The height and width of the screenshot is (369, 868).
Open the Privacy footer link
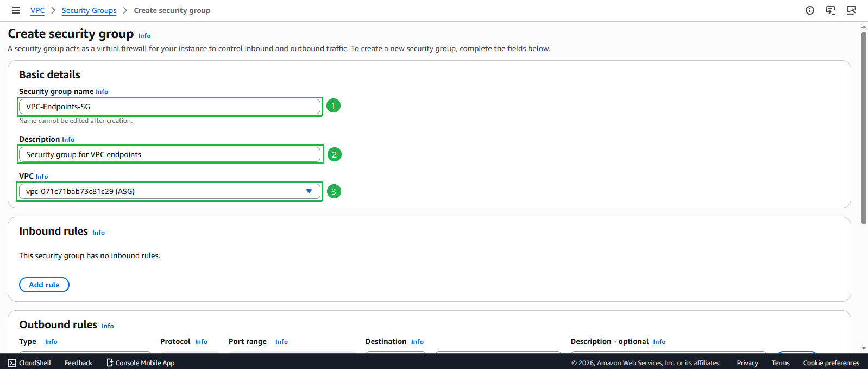(x=747, y=362)
